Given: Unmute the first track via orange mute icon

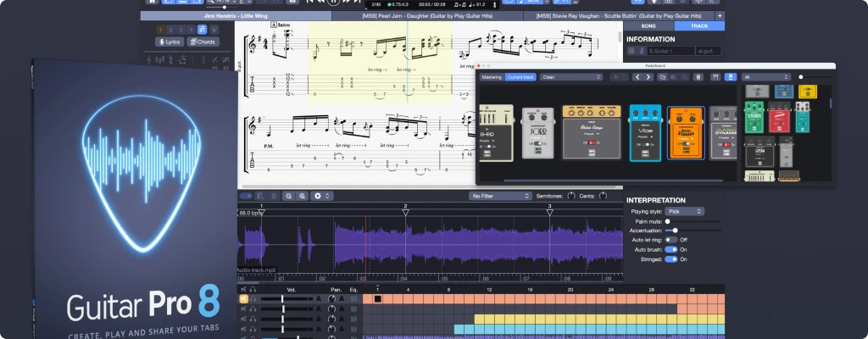Looking at the screenshot, I should tap(243, 299).
